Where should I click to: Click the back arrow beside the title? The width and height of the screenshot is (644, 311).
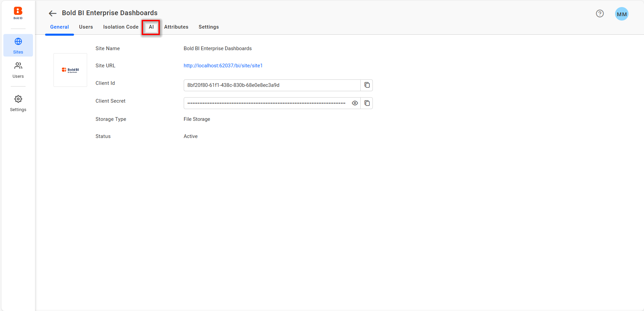(52, 13)
